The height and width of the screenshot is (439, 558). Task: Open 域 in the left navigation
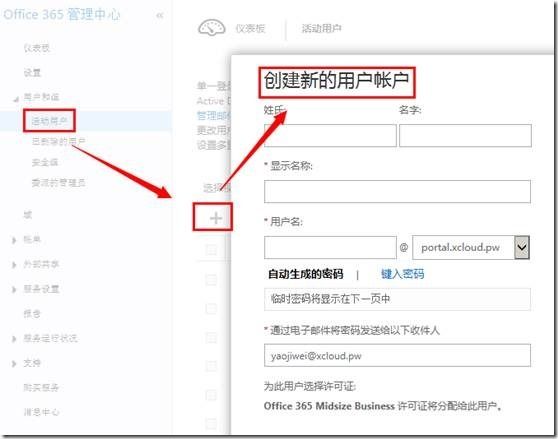[27, 215]
